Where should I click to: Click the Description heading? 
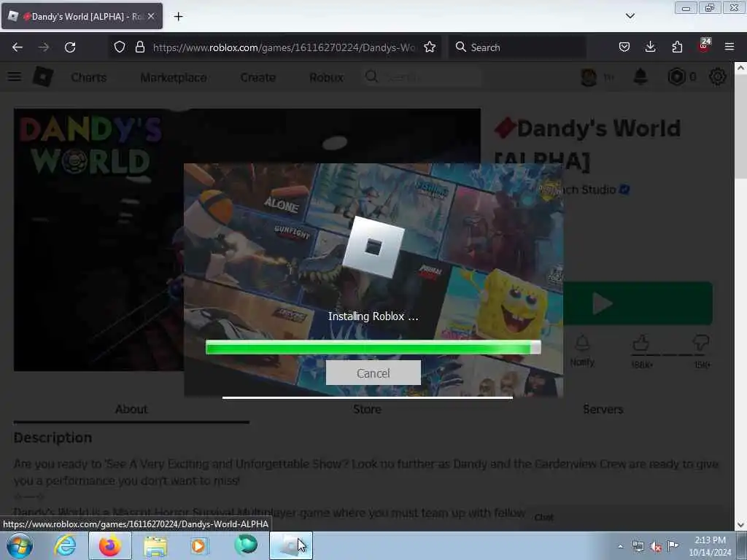pos(53,437)
